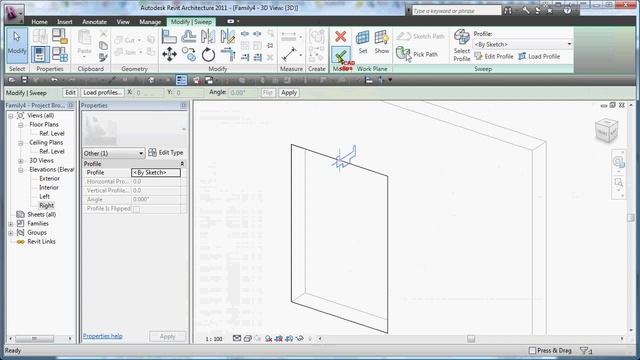Image resolution: width=640 pixels, height=360 pixels.
Task: Open the View ribbon tab
Action: (123, 22)
